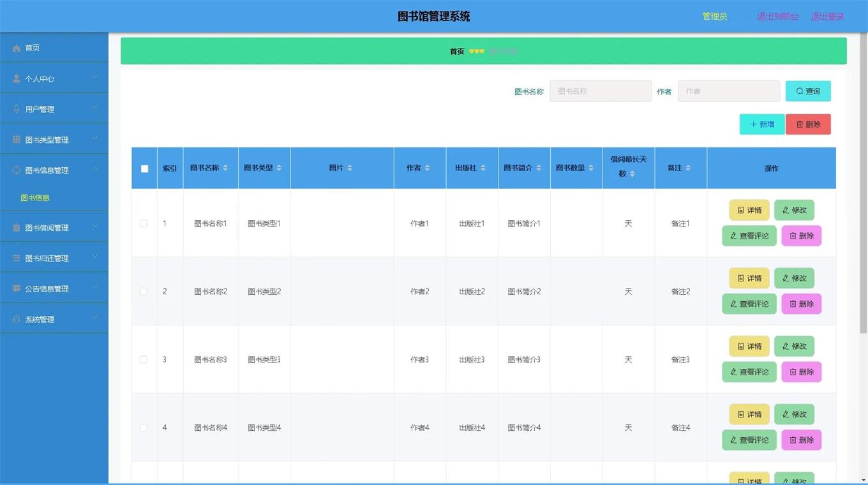Open the 图书借阅管理 sidebar menu

point(54,228)
